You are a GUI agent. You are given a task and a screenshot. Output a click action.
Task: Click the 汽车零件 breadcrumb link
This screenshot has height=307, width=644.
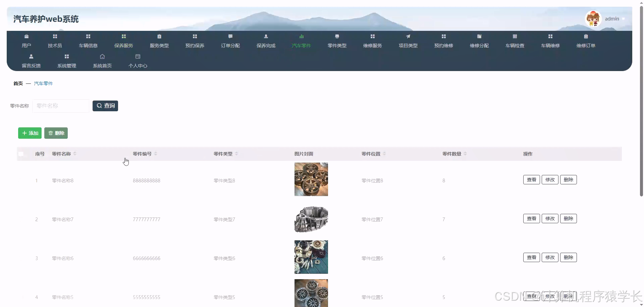(x=43, y=83)
